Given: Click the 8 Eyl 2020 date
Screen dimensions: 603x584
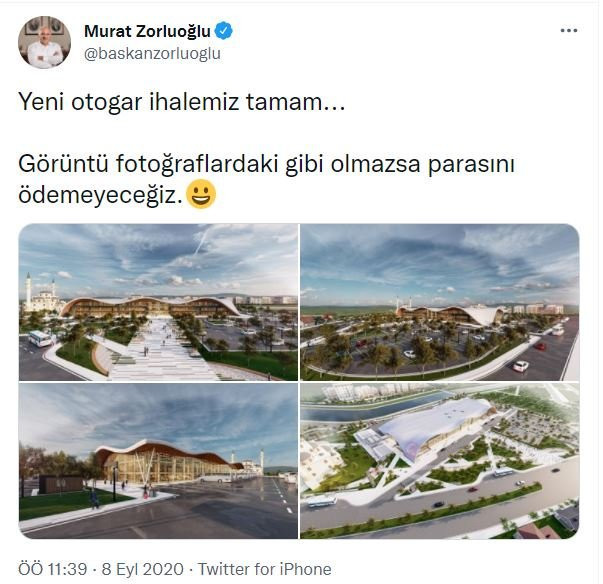Looking at the screenshot, I should click(142, 569).
